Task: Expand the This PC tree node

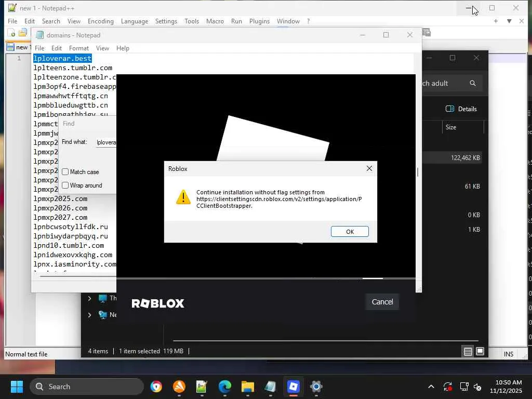Action: (89, 298)
